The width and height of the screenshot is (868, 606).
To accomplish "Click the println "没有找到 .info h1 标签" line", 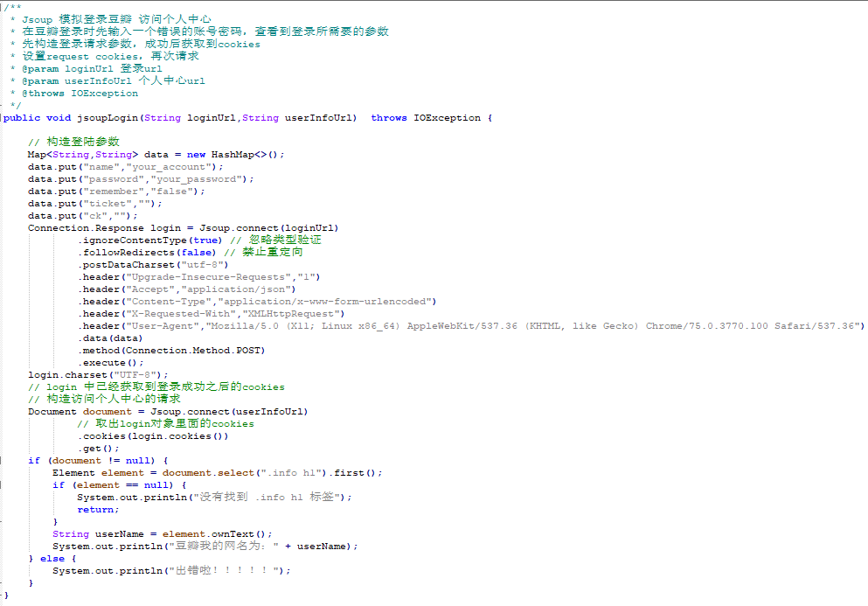I will pyautogui.click(x=214, y=498).
